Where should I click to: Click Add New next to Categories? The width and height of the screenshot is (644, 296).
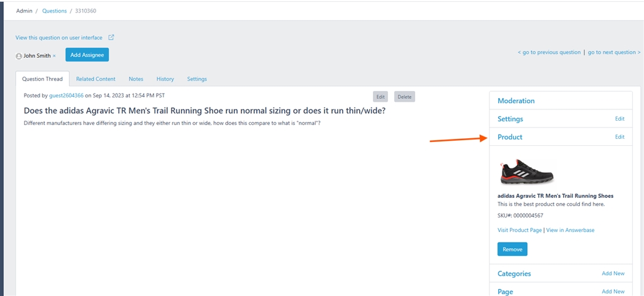[x=613, y=273]
